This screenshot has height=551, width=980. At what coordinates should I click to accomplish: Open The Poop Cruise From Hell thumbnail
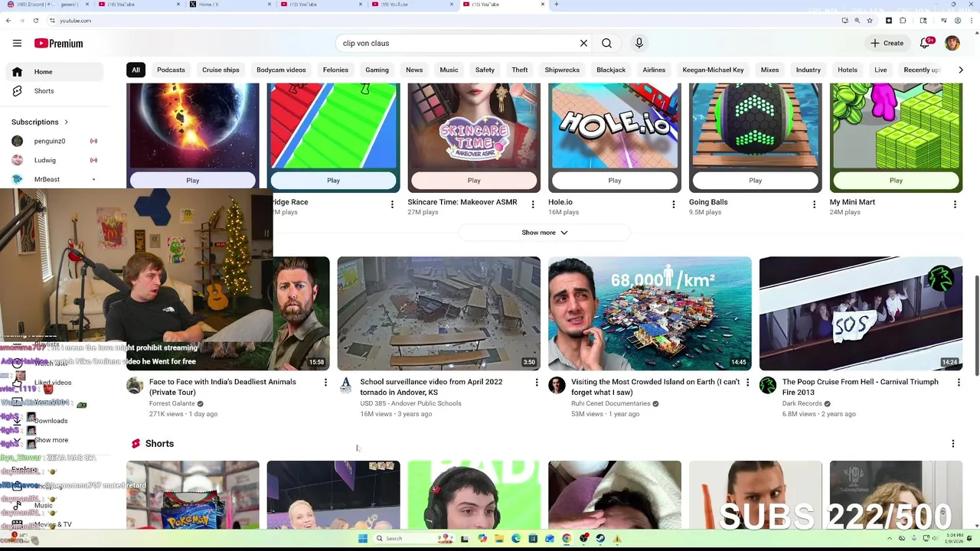click(x=861, y=314)
